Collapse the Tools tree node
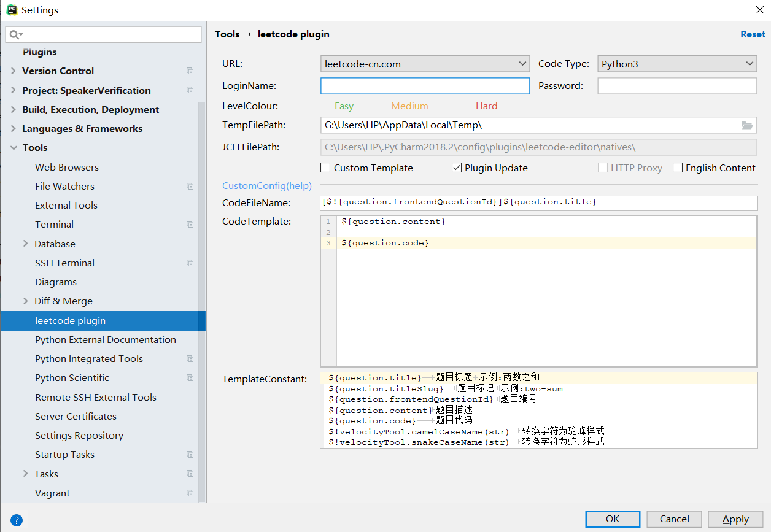Viewport: 771px width, 532px height. 14,148
